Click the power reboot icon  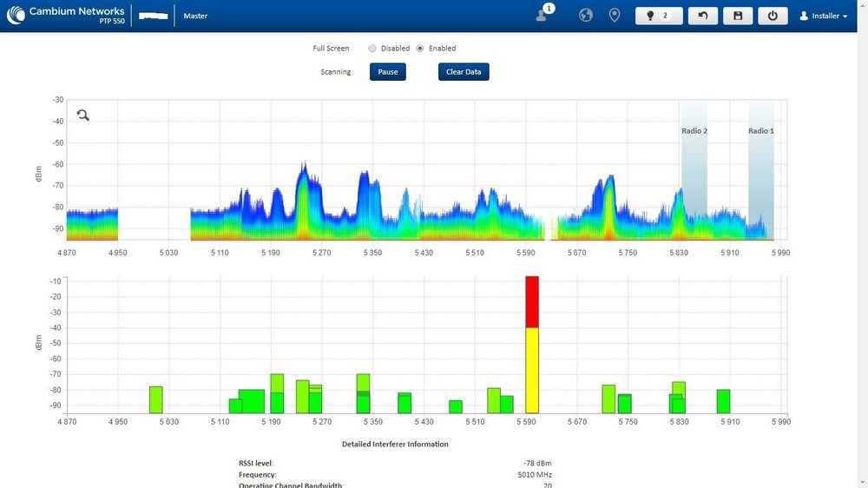tap(773, 16)
